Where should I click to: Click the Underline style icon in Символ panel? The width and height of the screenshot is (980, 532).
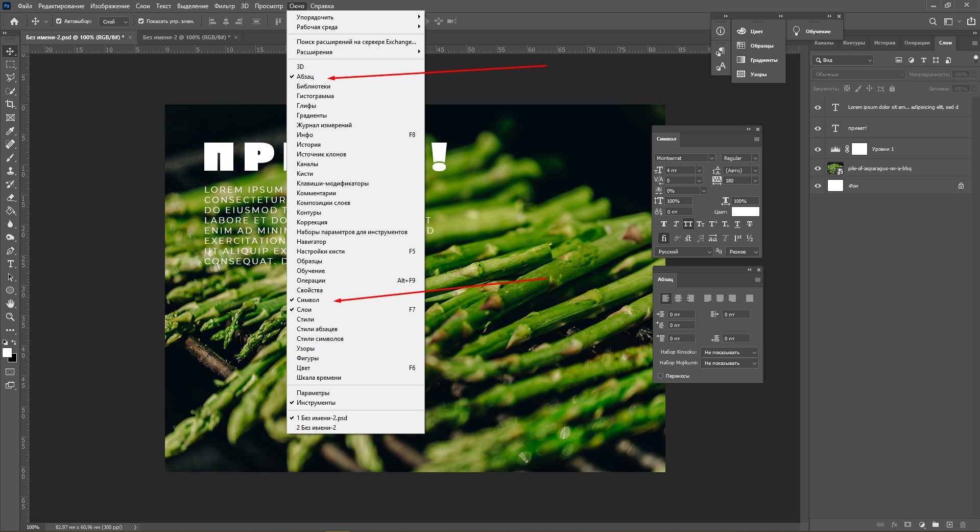(737, 224)
